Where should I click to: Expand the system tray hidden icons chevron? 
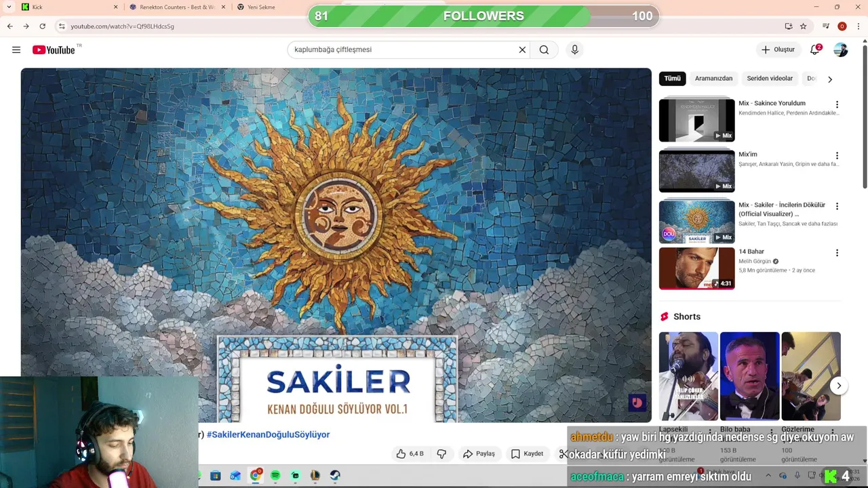[x=768, y=476]
